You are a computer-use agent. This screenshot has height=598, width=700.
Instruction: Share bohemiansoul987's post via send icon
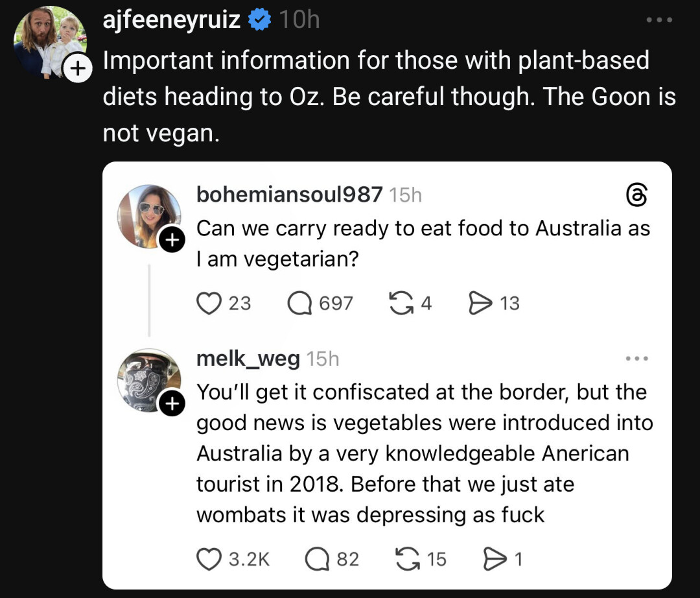click(481, 303)
